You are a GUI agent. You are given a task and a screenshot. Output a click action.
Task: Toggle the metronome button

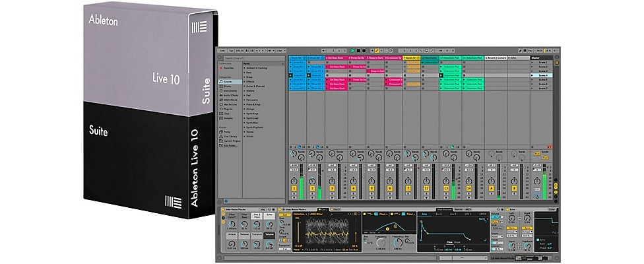click(x=269, y=51)
